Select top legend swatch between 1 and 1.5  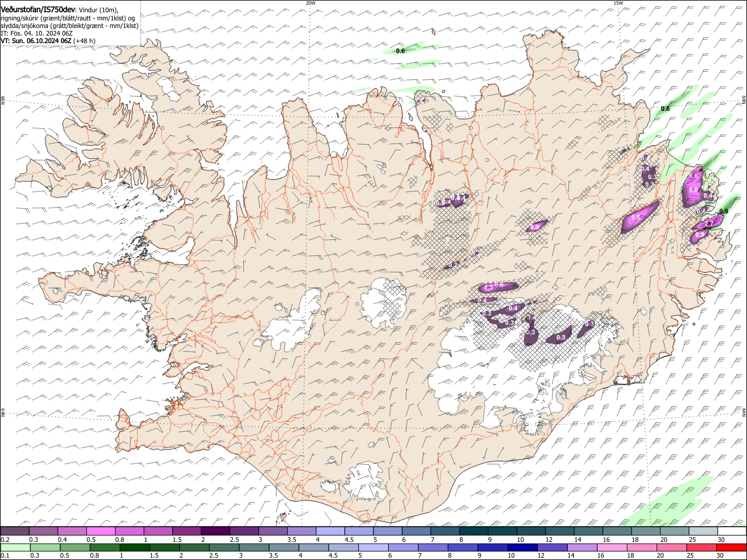[x=158, y=531]
